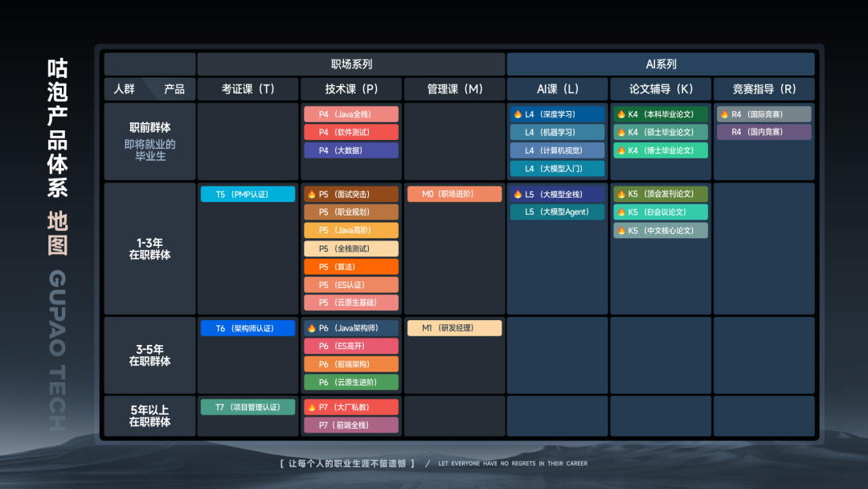The height and width of the screenshot is (489, 868).
Task: Click the flame icon on K5 中文核心论文
Action: pos(621,230)
